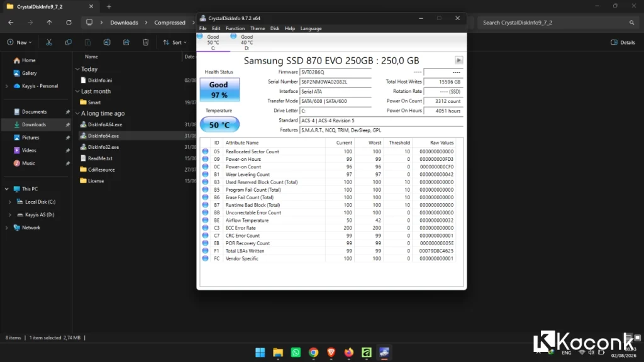Toggle the Details pane button
The image size is (644, 362).
pos(623,42)
